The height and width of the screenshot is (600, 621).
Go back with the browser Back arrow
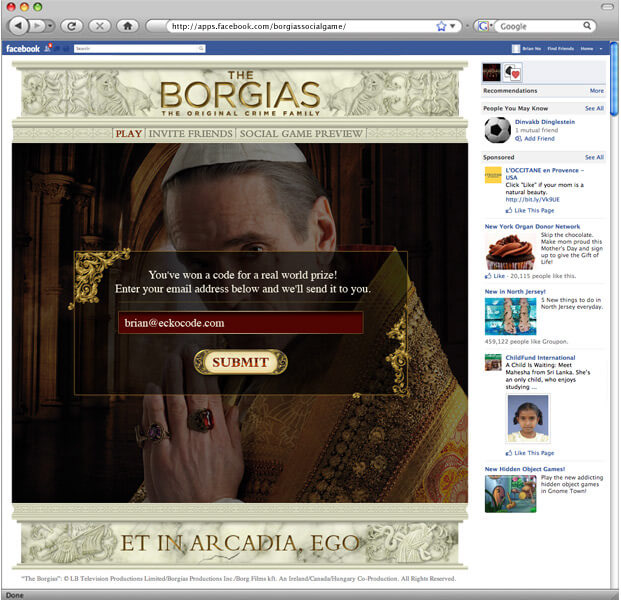point(19,26)
